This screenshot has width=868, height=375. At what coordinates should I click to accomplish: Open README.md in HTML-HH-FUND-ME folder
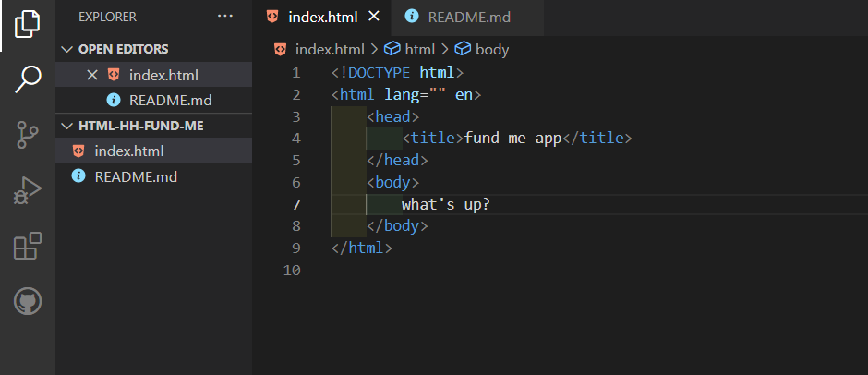click(154, 176)
